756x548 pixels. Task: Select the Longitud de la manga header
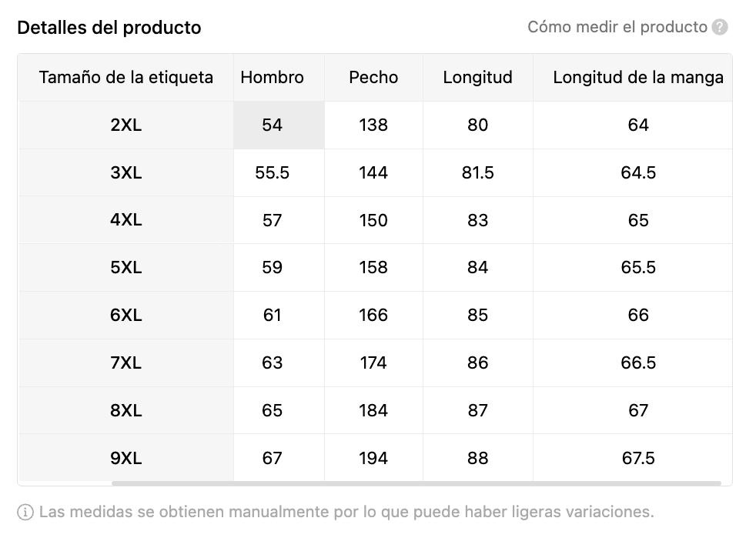click(x=638, y=77)
